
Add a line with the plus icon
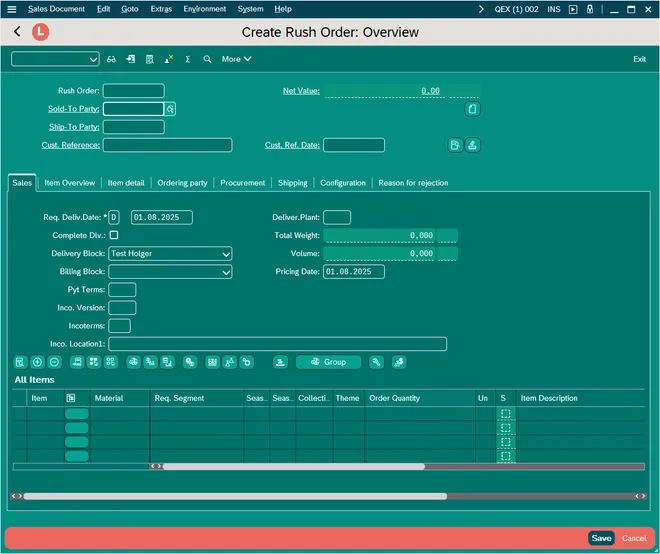point(37,362)
